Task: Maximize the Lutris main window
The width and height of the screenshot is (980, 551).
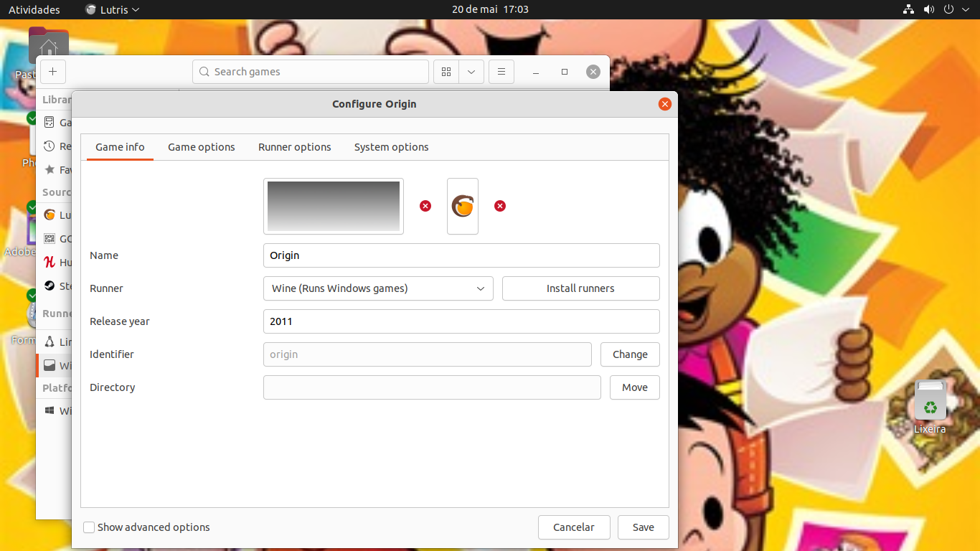Action: pos(565,72)
